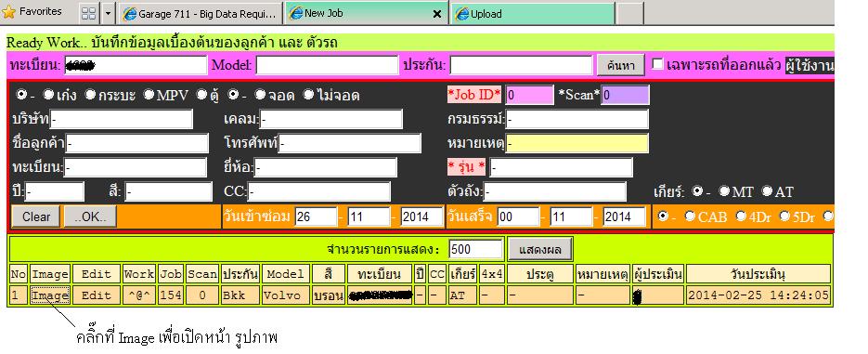
Task: Select the 4Dr door option
Action: point(741,216)
